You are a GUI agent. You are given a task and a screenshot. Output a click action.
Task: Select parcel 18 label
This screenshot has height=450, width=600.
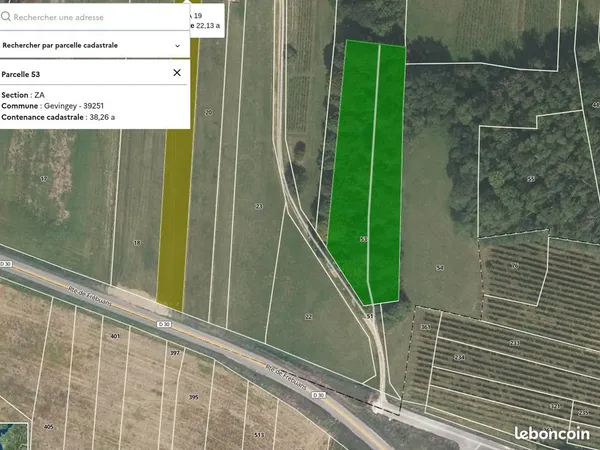coord(137,243)
